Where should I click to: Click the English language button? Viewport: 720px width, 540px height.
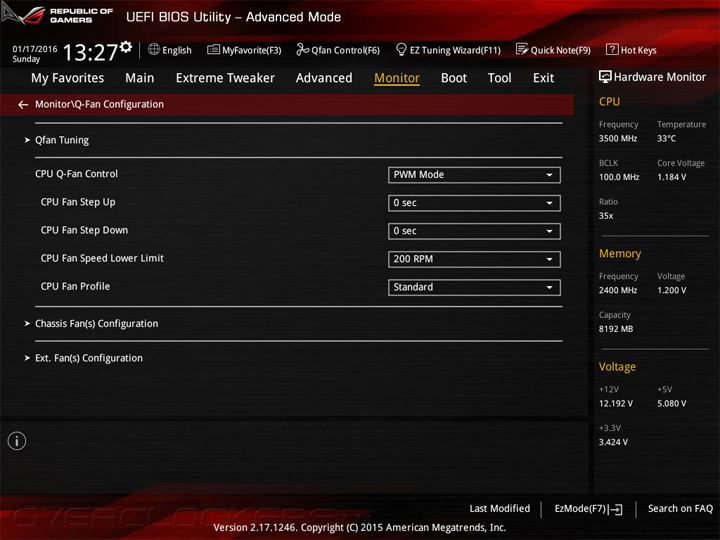coord(177,50)
